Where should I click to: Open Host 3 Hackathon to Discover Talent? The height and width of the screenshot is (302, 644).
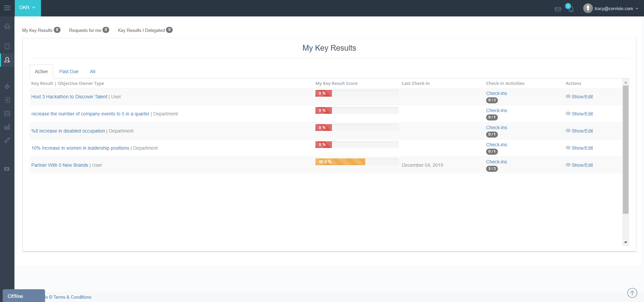(x=69, y=97)
